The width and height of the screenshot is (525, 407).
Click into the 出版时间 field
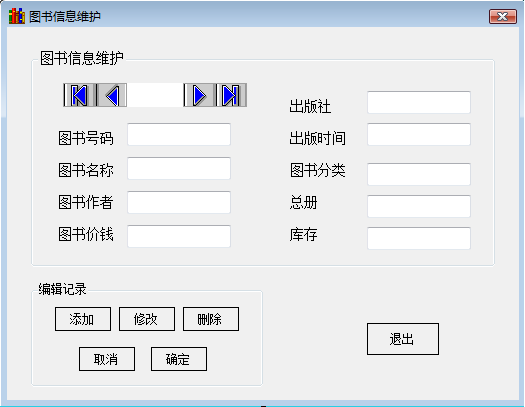[419, 135]
